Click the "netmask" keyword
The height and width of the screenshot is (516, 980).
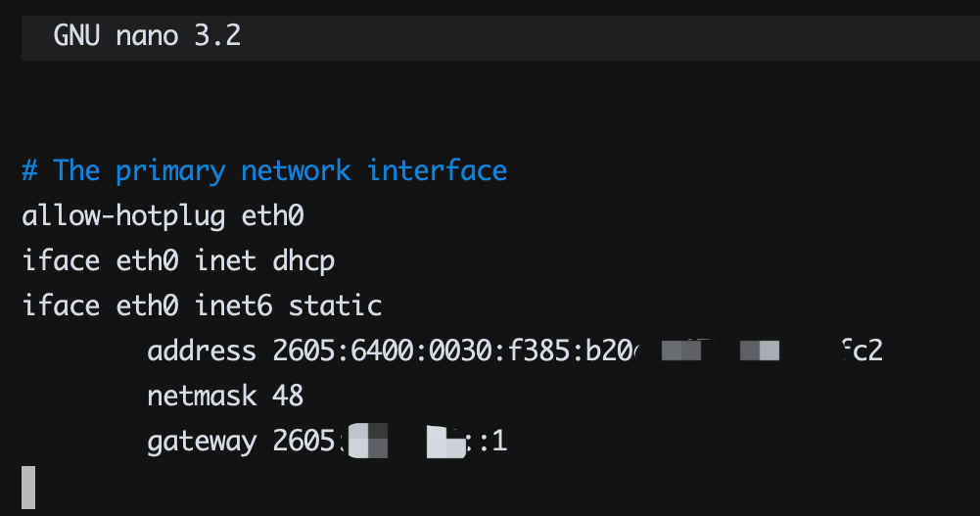pyautogui.click(x=202, y=396)
